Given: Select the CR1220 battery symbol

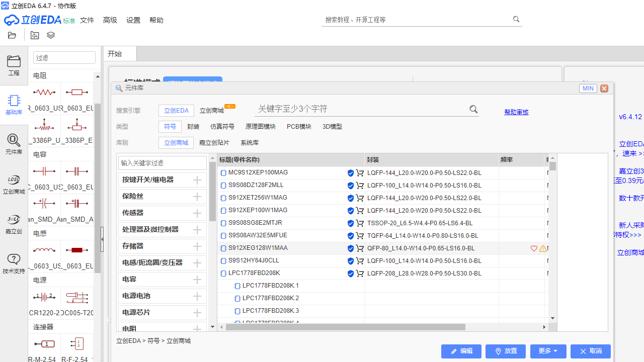Looking at the screenshot, I should pyautogui.click(x=44, y=302).
